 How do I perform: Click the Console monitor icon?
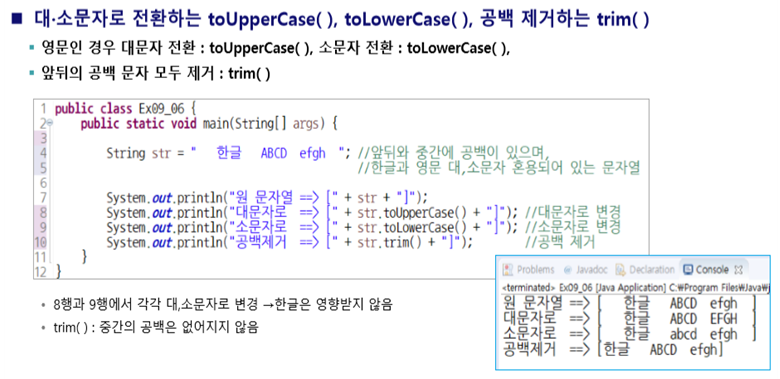[688, 270]
